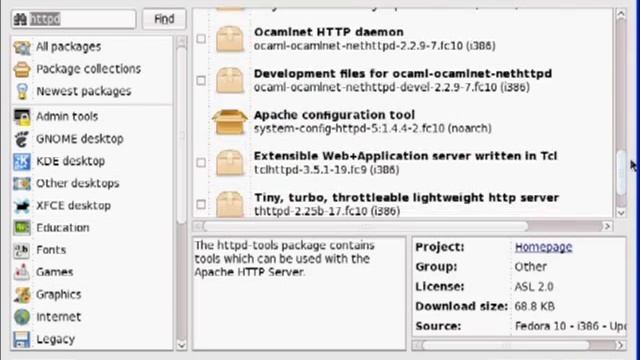The height and width of the screenshot is (360, 640).
Task: Select the Internet label
Action: coord(58,317)
